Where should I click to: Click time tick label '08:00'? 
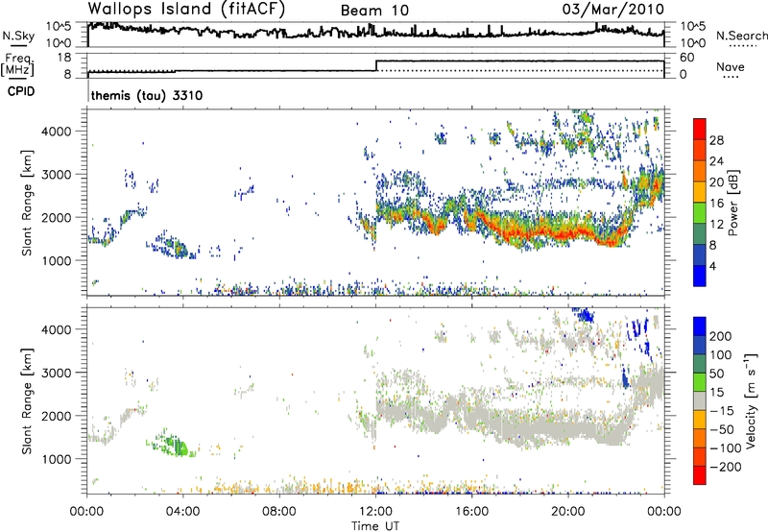click(279, 512)
